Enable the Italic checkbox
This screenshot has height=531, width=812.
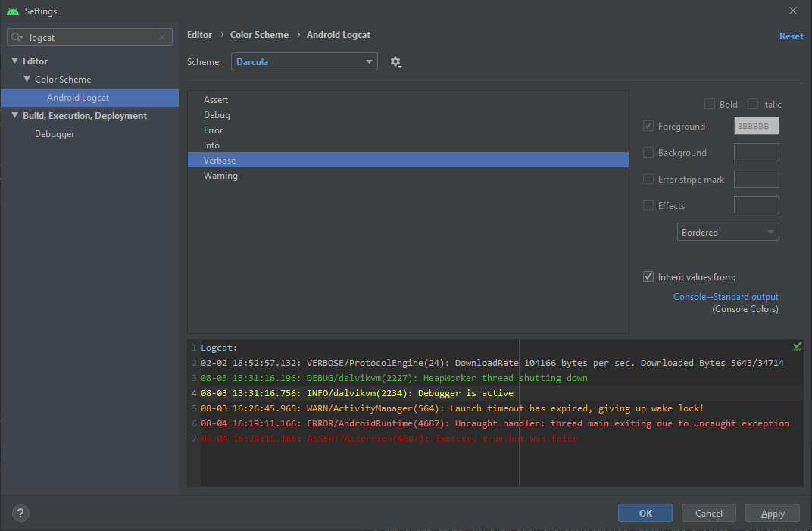(753, 105)
